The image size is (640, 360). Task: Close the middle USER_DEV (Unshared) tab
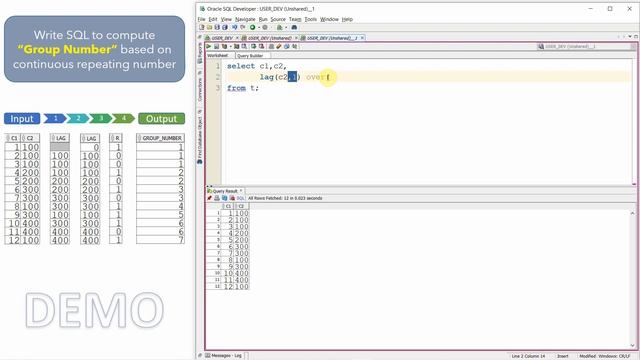tap(296, 38)
